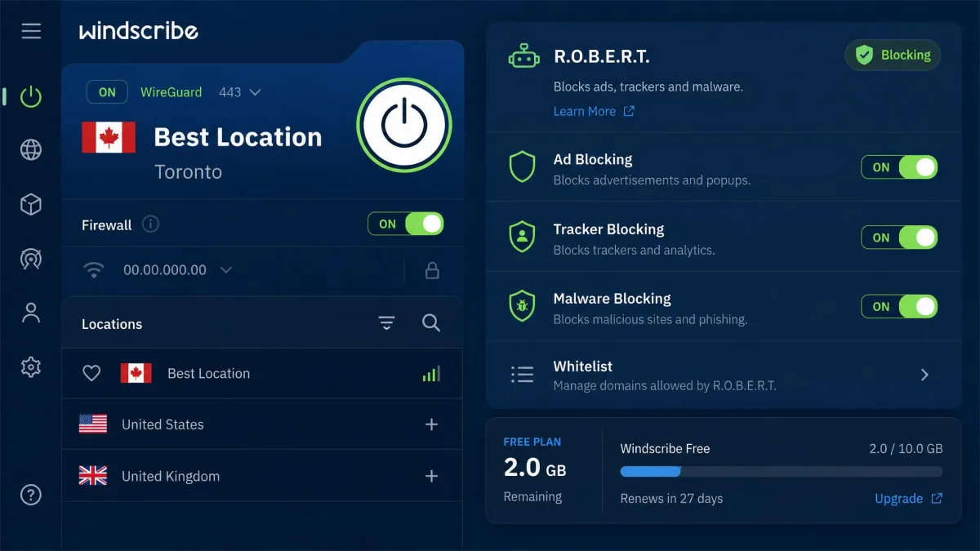
Task: Click the Wi-Fi network icon
Action: 95,270
